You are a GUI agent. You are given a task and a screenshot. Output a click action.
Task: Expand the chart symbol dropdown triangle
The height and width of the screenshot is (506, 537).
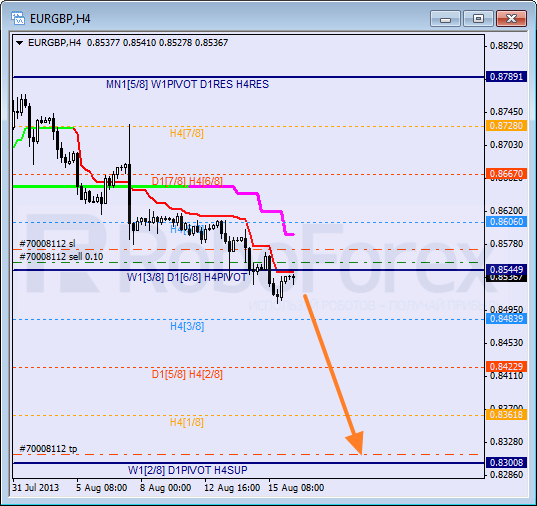(20, 43)
